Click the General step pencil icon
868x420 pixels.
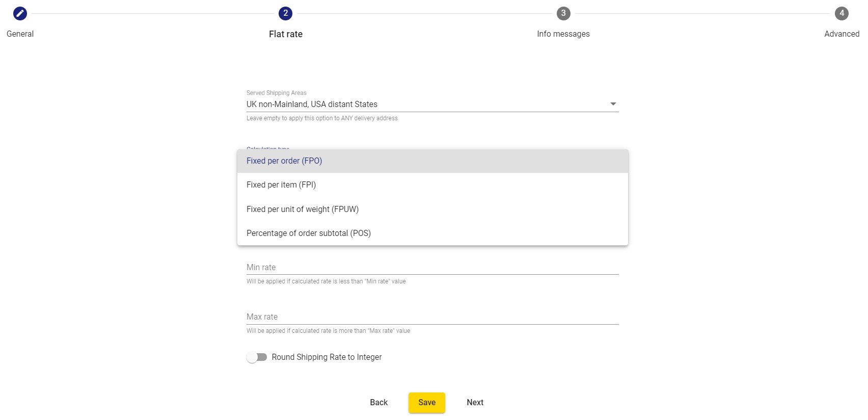20,13
